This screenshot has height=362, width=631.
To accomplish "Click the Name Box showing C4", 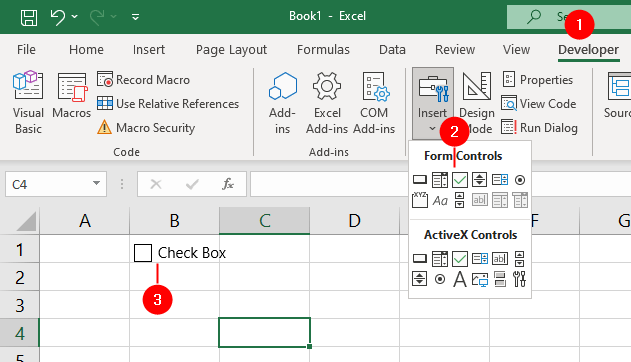I will (x=56, y=184).
